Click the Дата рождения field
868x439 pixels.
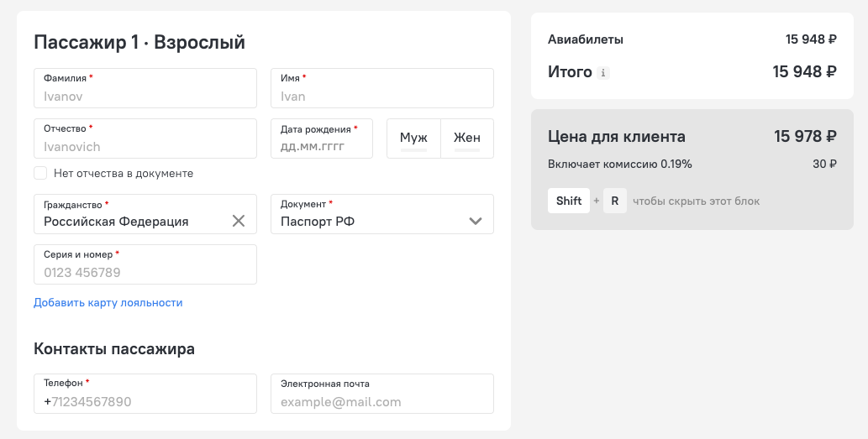(x=322, y=138)
